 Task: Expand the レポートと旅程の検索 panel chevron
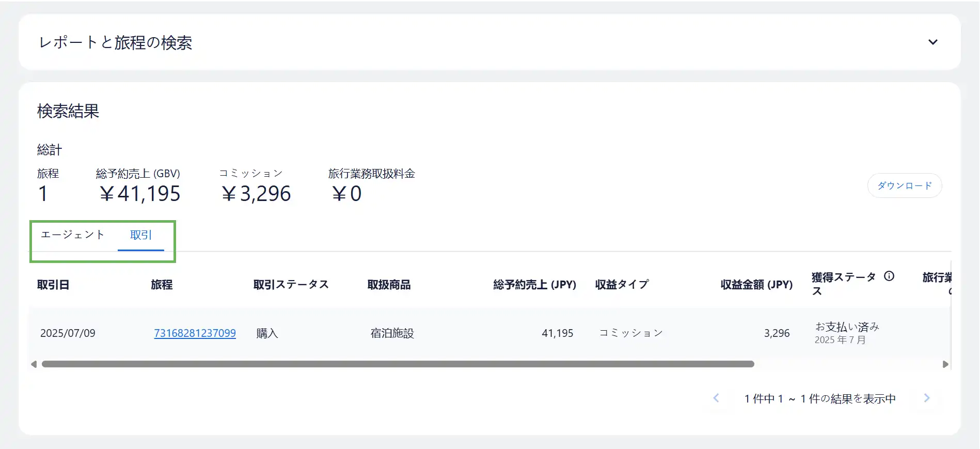(x=932, y=42)
